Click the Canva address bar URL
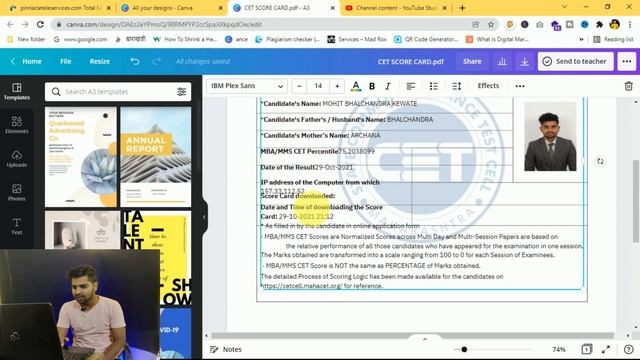 point(164,24)
